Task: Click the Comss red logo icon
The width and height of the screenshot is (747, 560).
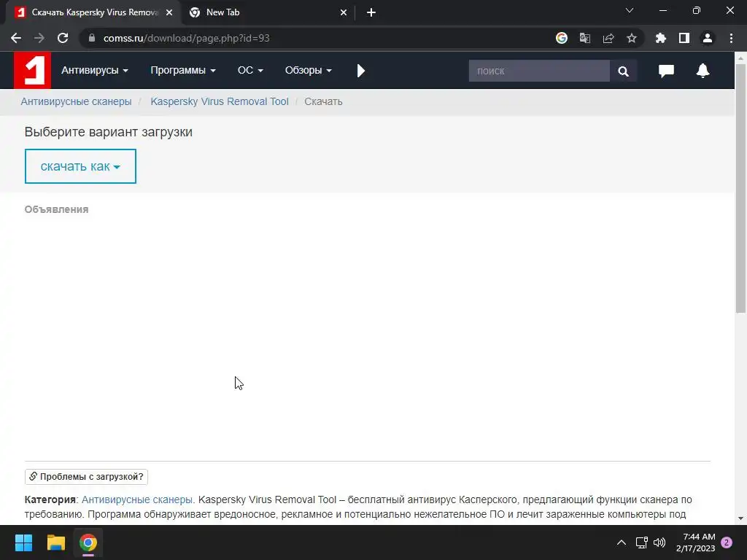Action: point(32,71)
